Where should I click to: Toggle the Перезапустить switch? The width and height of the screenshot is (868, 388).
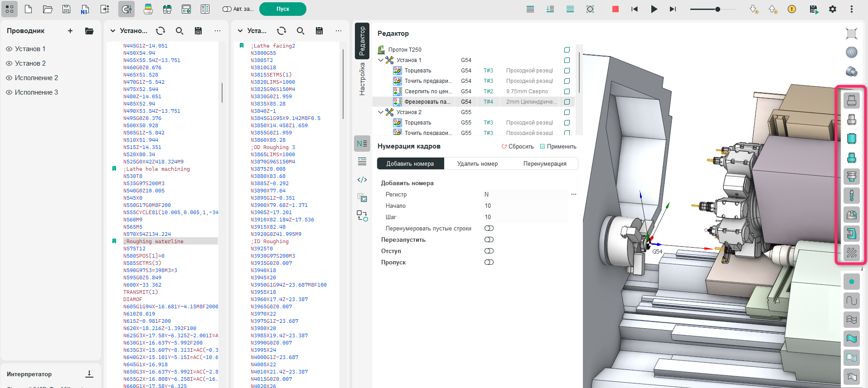point(489,240)
